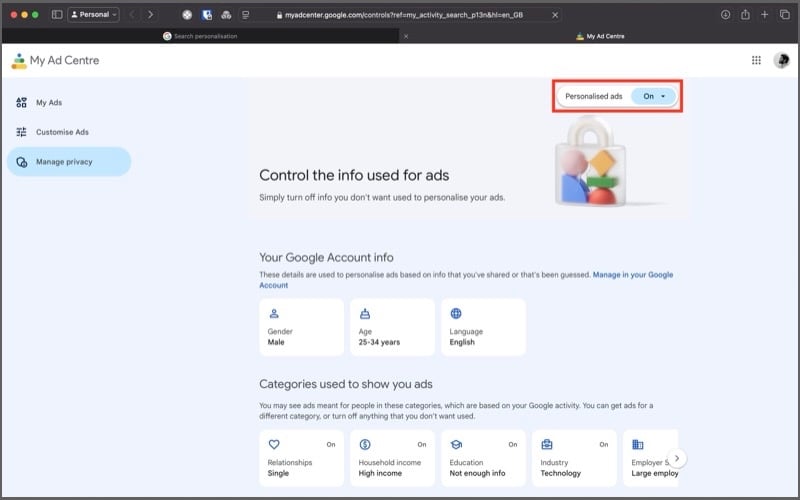Viewport: 800px width, 500px height.
Task: Open the Relationships Single card
Action: click(x=302, y=458)
